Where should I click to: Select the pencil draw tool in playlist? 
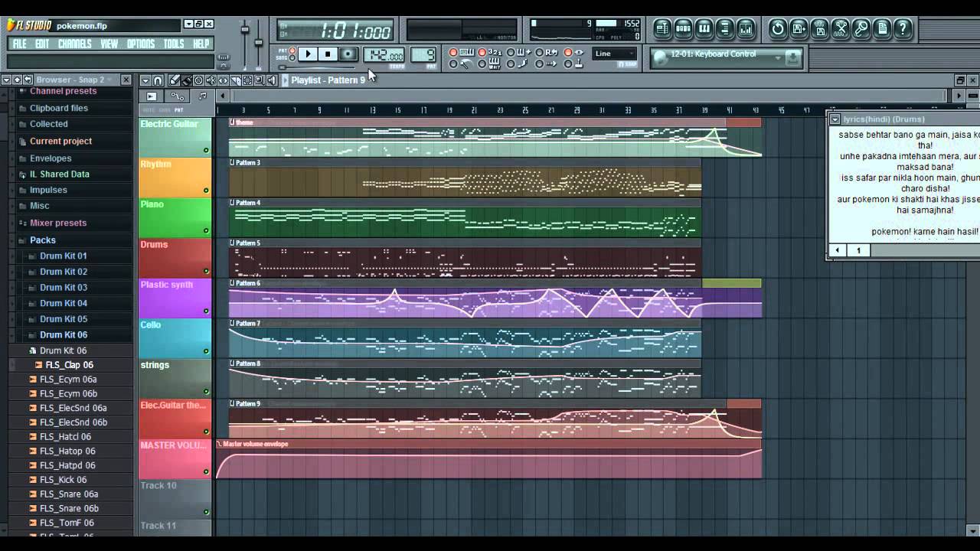[x=175, y=80]
